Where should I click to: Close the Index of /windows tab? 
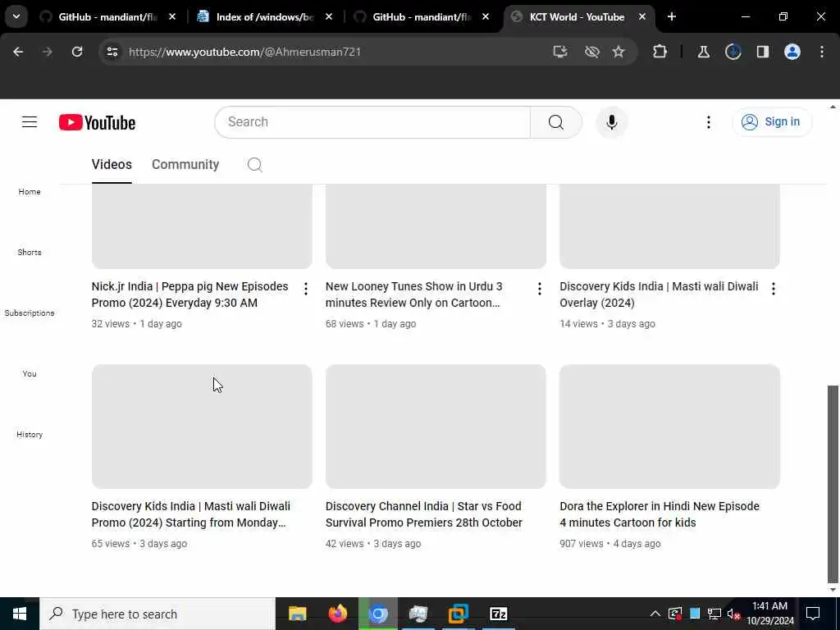coord(328,16)
